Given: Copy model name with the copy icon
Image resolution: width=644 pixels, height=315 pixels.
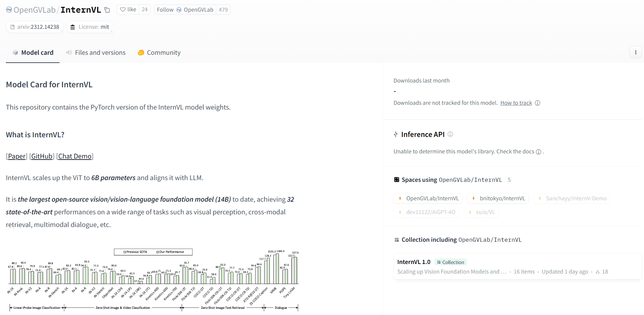Looking at the screenshot, I should coord(107,10).
